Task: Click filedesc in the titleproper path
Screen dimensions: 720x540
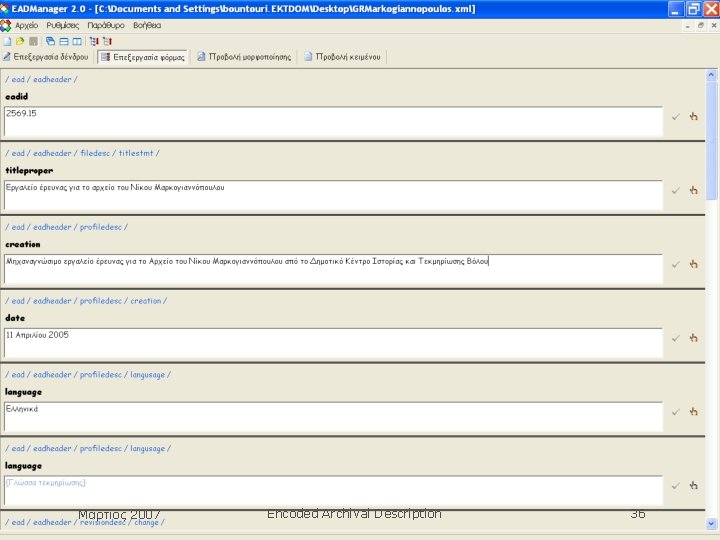Action: click(x=95, y=153)
